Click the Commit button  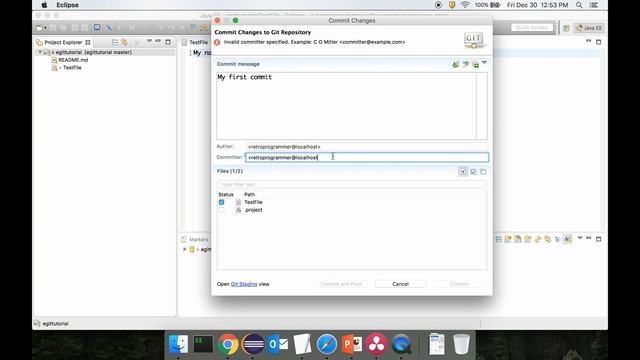(459, 284)
